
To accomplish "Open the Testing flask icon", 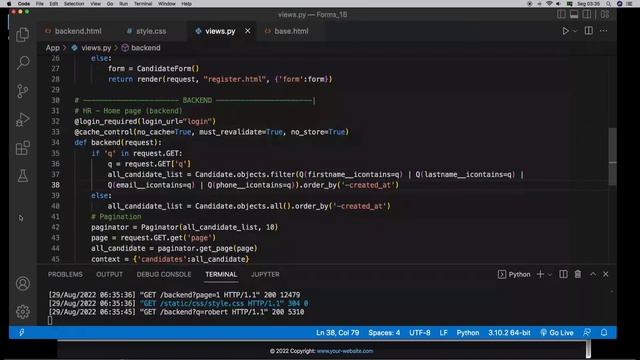I will tap(23, 176).
